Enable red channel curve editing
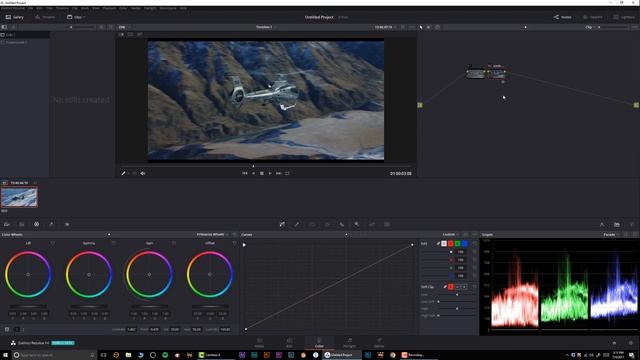Viewport: 640px width, 360px height. (x=451, y=244)
